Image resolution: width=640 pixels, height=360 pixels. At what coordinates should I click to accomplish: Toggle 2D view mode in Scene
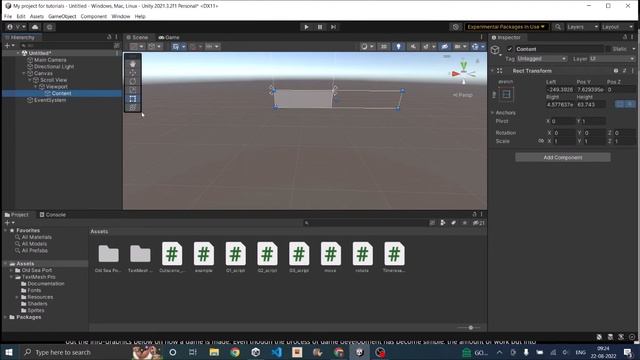pos(384,47)
